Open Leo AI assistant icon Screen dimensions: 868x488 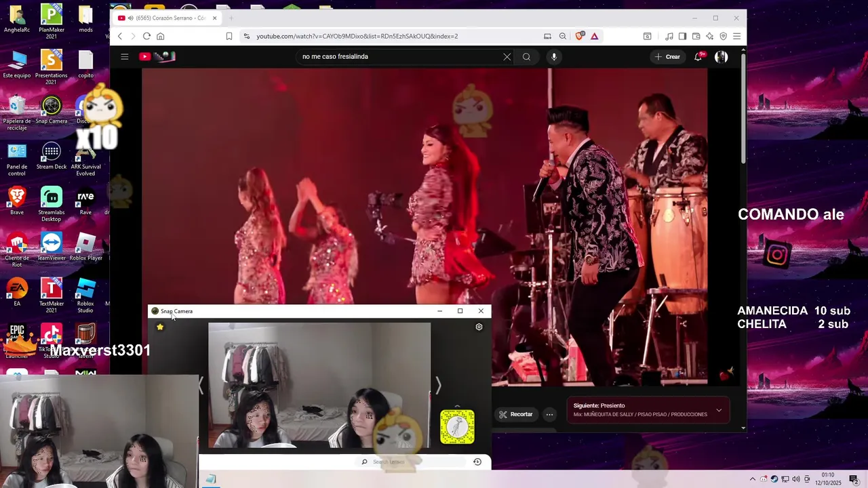709,37
